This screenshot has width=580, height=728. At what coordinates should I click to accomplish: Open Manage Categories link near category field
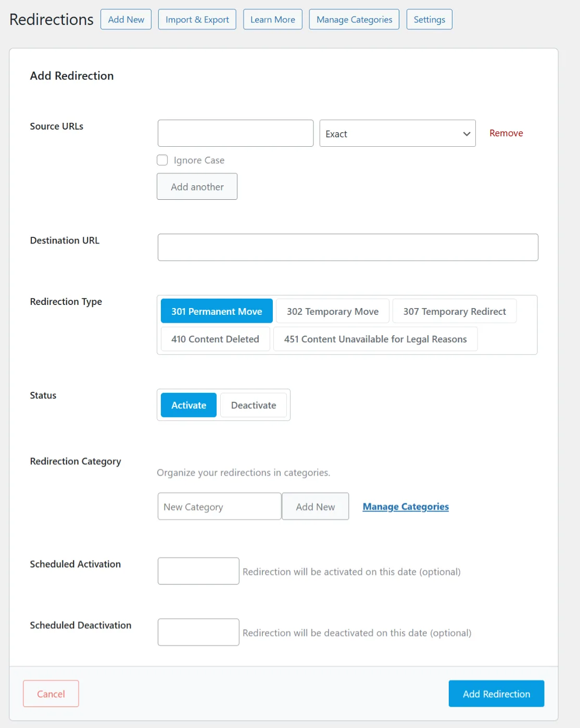(406, 506)
